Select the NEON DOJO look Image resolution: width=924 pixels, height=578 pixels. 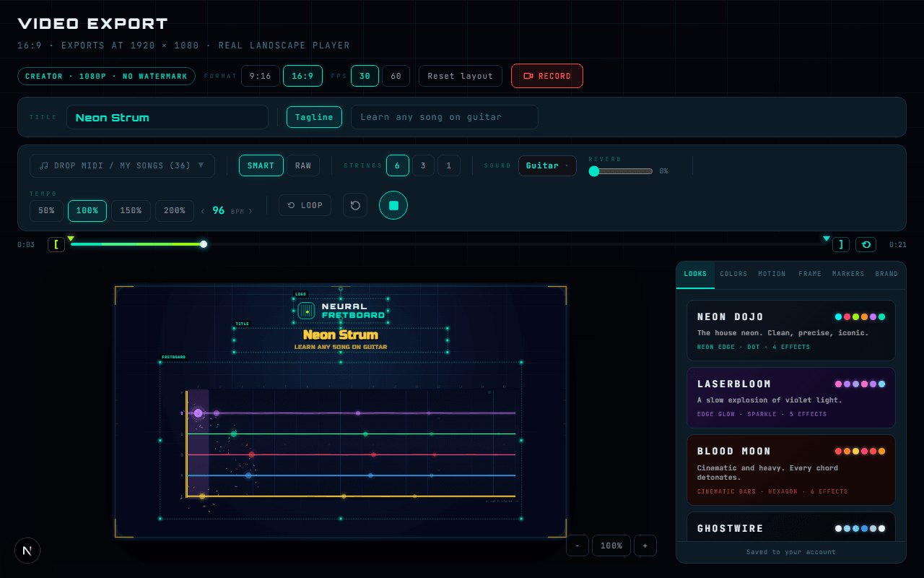point(791,331)
